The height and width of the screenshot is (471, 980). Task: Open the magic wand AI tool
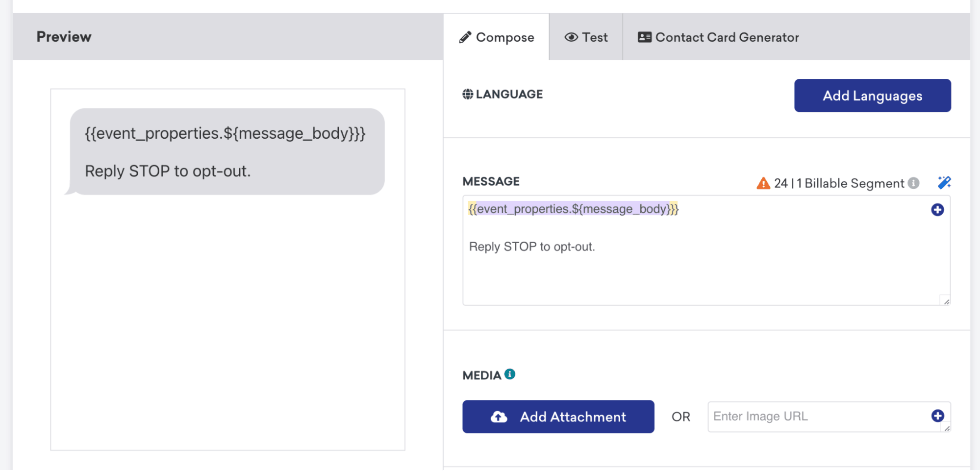[x=944, y=182]
